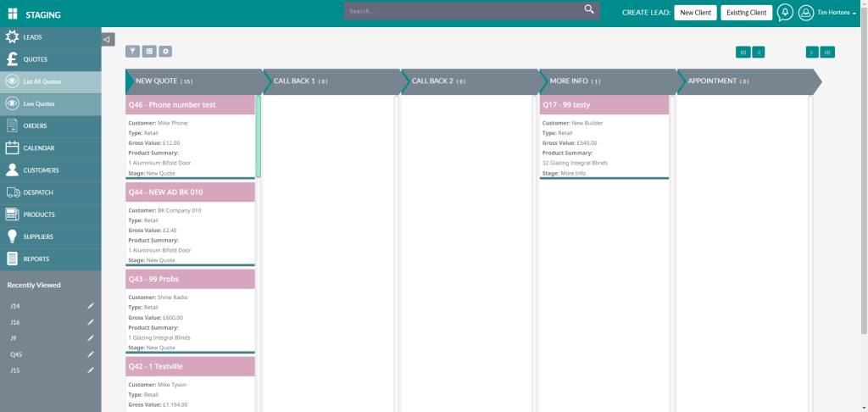Click the search magnifier icon
Image resolution: width=868 pixels, height=412 pixels.
[x=589, y=10]
